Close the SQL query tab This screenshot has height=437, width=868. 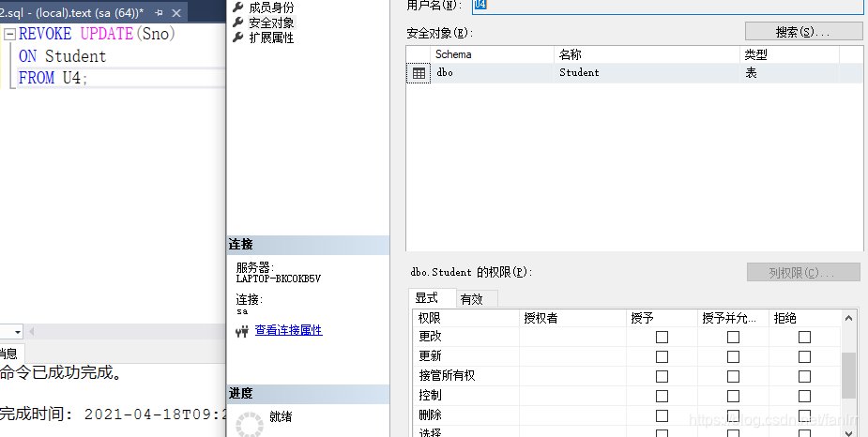click(x=176, y=13)
